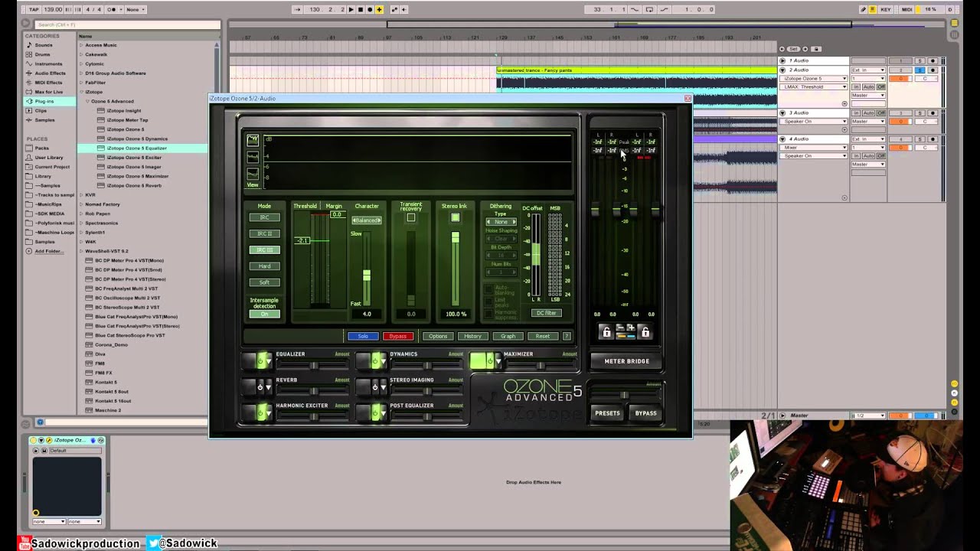Open the Character Balanced selector
This screenshot has height=551, width=980.
[367, 220]
